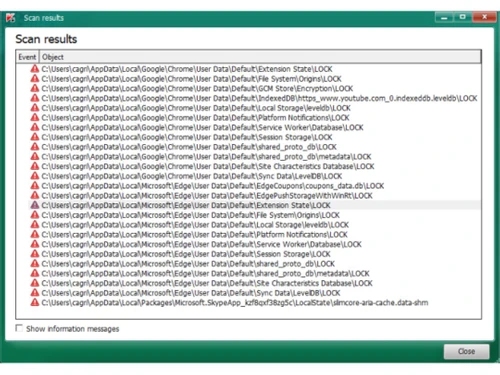The image size is (500, 375).
Task: Select Chrome Service Worker\Database\LOCK path text
Action: [x=202, y=127]
